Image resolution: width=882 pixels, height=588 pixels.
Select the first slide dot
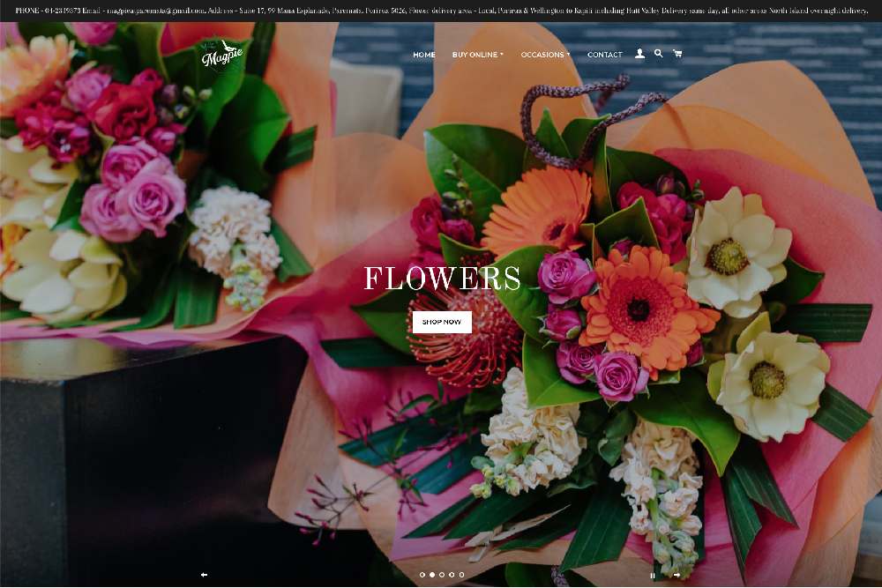(x=422, y=575)
